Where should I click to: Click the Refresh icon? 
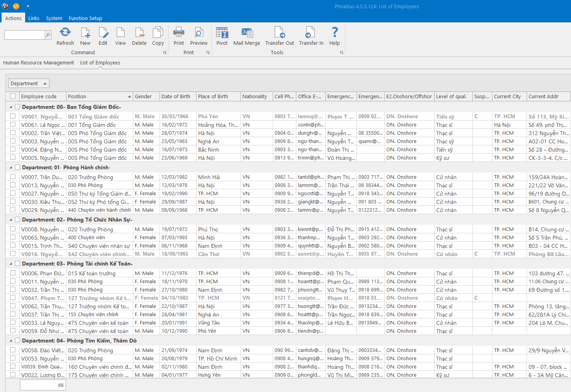coord(65,32)
